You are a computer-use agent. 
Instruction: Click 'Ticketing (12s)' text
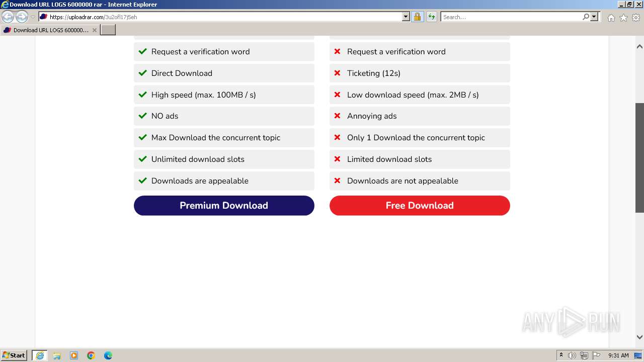pos(374,73)
